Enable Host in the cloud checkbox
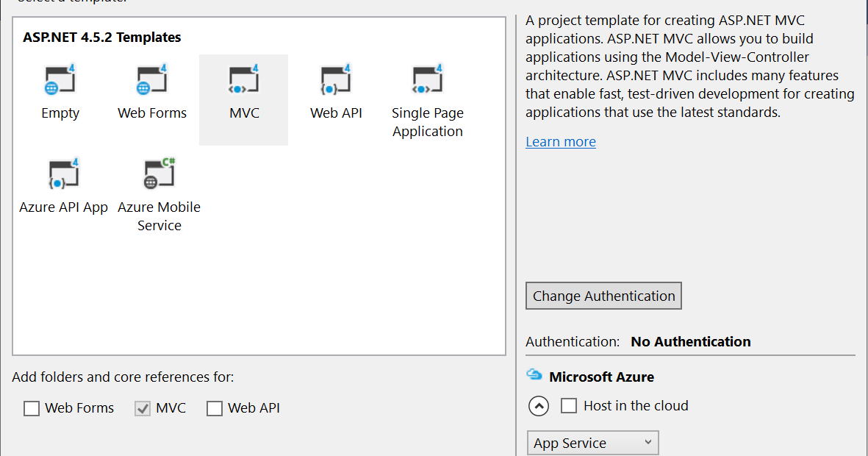The width and height of the screenshot is (868, 456). click(x=569, y=406)
